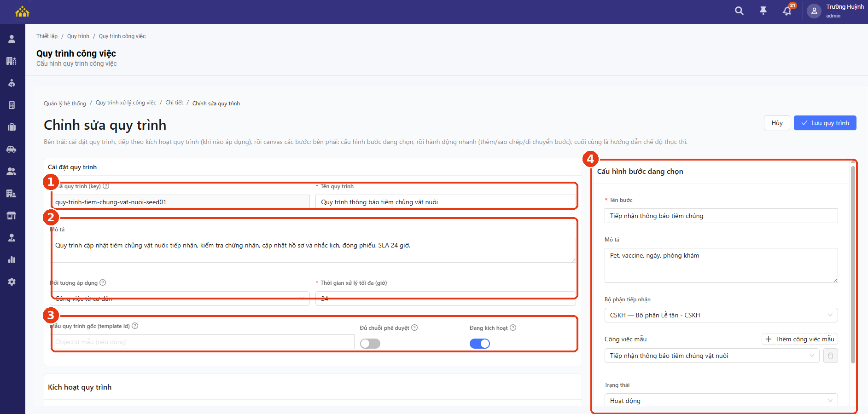
Task: Open the Trường Huỳnh user avatar
Action: click(814, 11)
